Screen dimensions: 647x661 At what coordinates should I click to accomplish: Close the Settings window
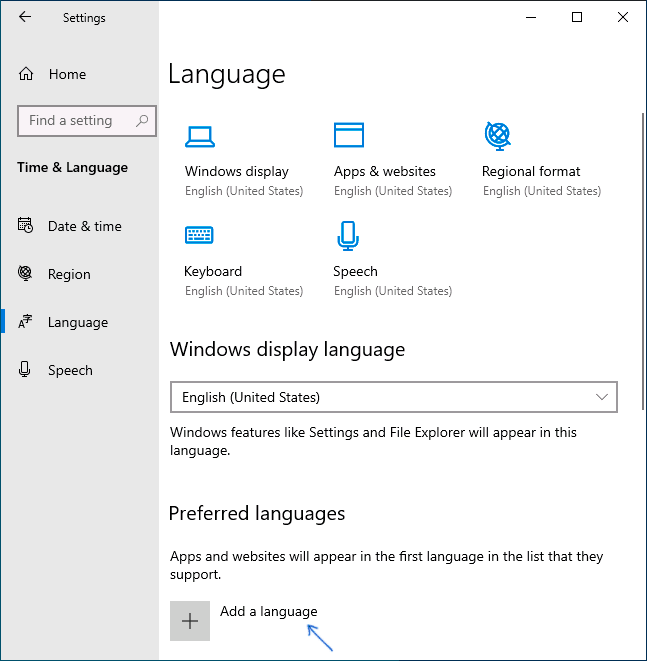623,17
